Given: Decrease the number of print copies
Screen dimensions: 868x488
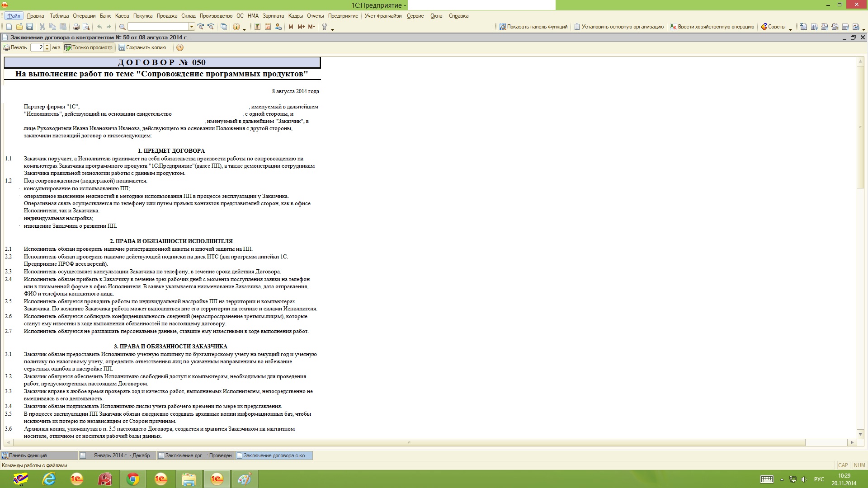Looking at the screenshot, I should click(47, 49).
